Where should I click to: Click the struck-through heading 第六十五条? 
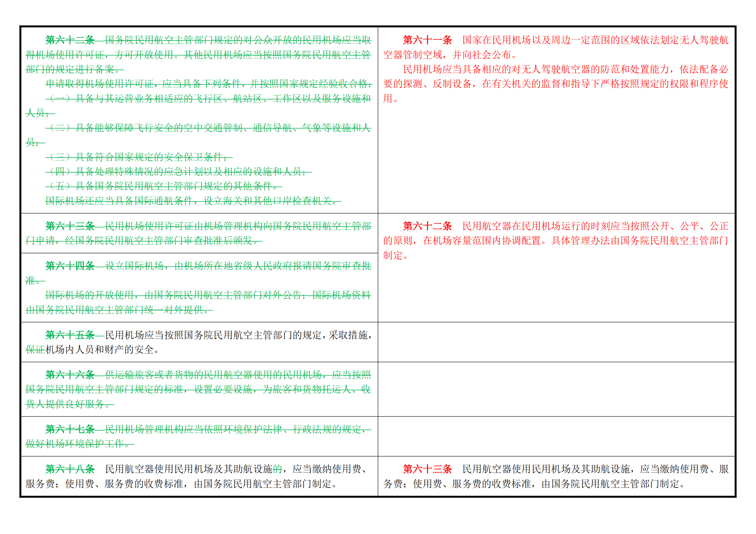point(70,335)
